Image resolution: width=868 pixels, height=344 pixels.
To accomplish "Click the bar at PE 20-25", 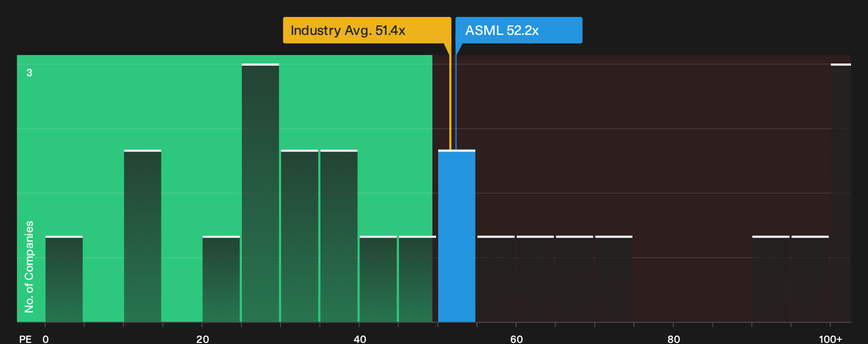I will point(221,279).
